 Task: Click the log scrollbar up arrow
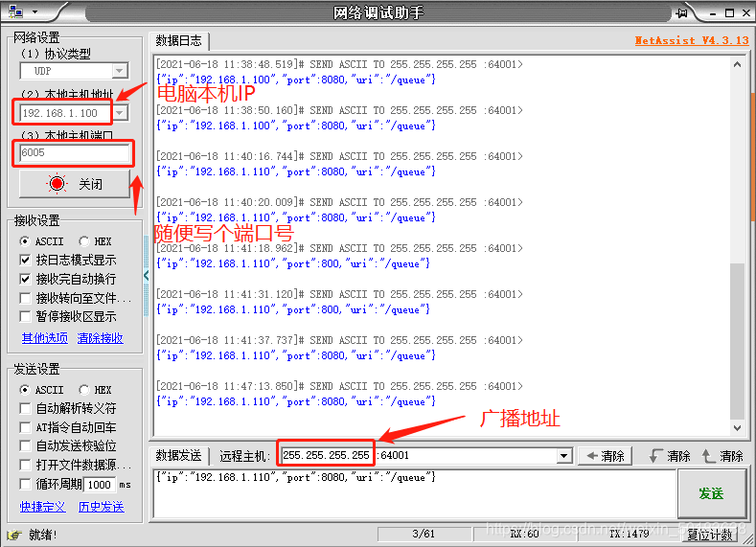pos(737,64)
